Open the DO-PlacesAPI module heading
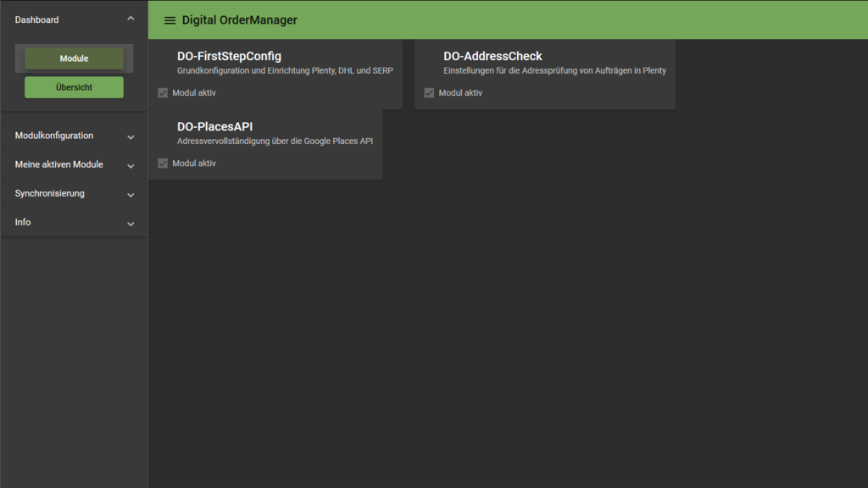 tap(214, 127)
